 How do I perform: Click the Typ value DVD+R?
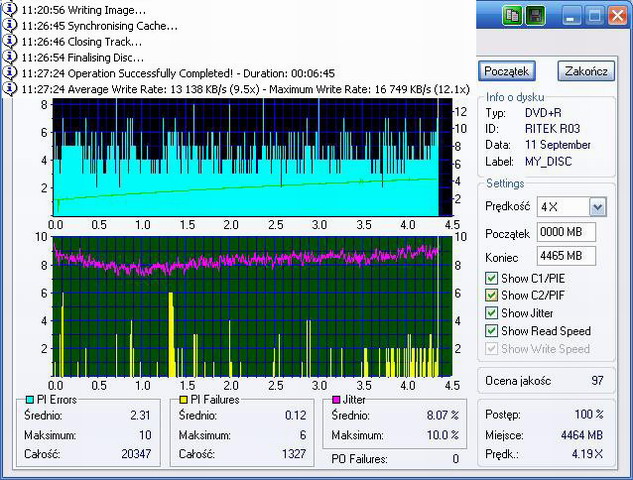[543, 113]
